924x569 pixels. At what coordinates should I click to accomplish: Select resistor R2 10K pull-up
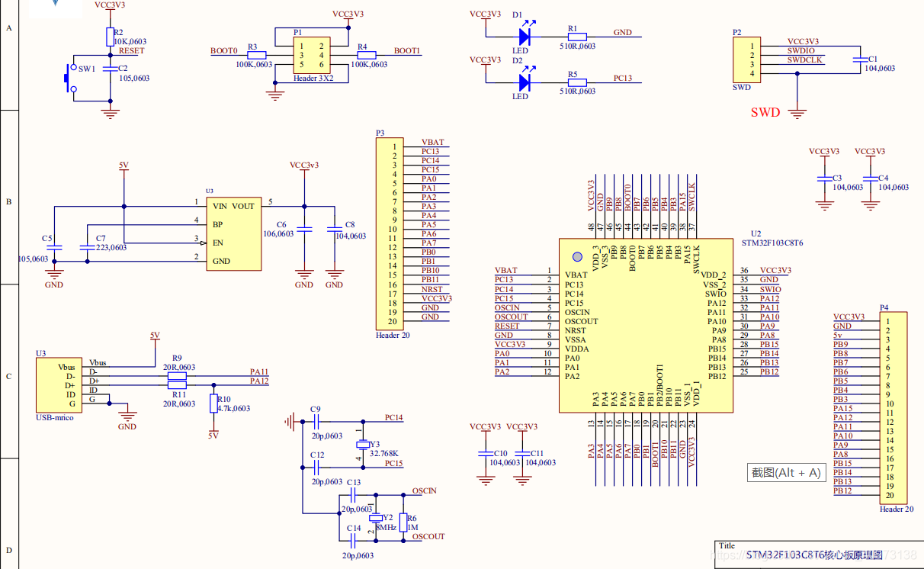pyautogui.click(x=109, y=37)
